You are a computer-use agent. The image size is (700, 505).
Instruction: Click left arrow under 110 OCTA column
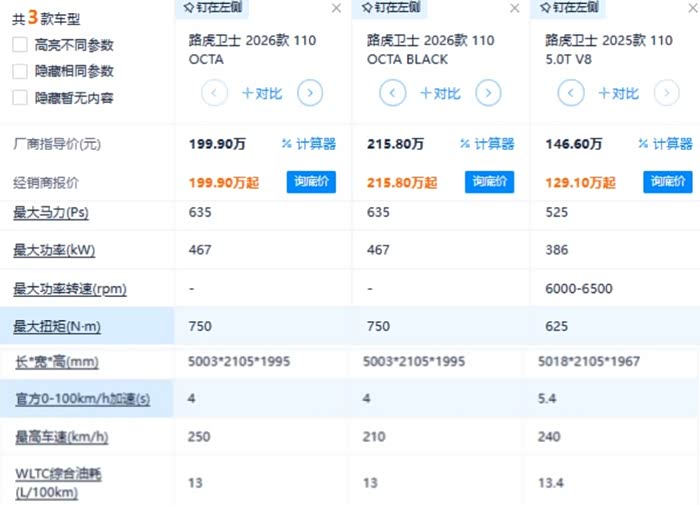point(215,94)
